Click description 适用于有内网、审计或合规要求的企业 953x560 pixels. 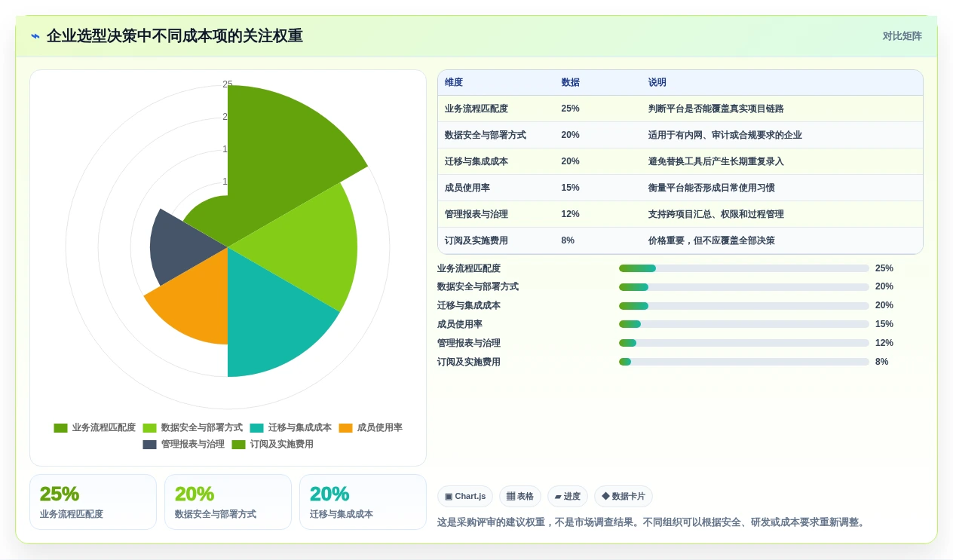[725, 135]
